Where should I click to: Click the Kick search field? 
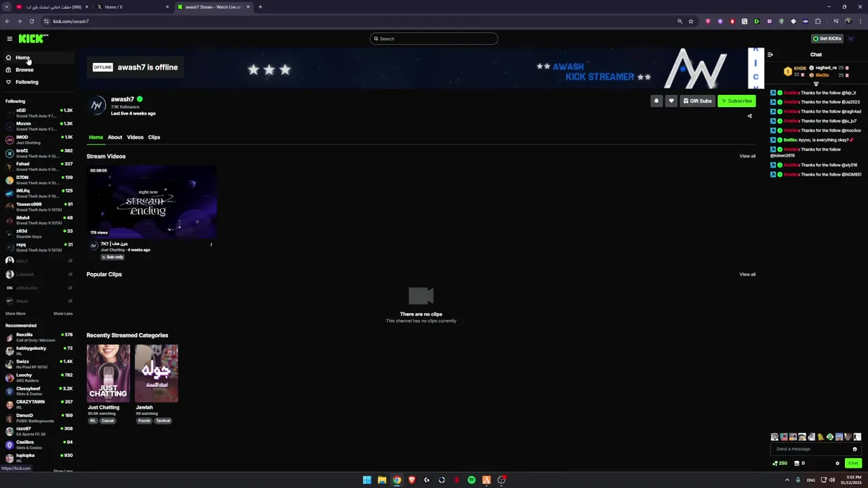click(434, 39)
